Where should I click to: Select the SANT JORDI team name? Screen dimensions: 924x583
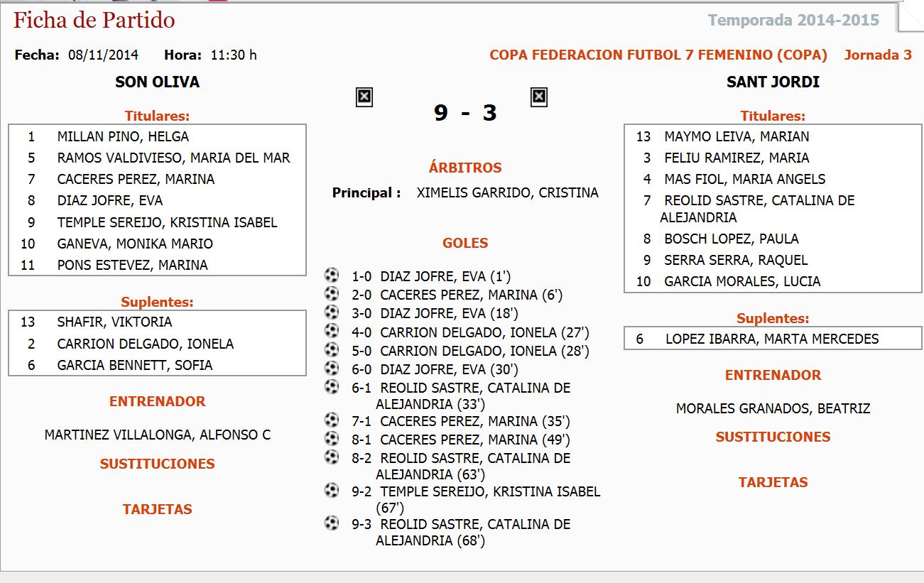click(773, 82)
